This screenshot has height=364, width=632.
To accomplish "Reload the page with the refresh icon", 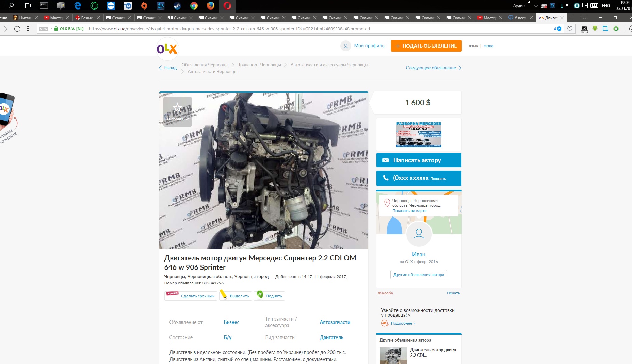I will click(x=17, y=29).
